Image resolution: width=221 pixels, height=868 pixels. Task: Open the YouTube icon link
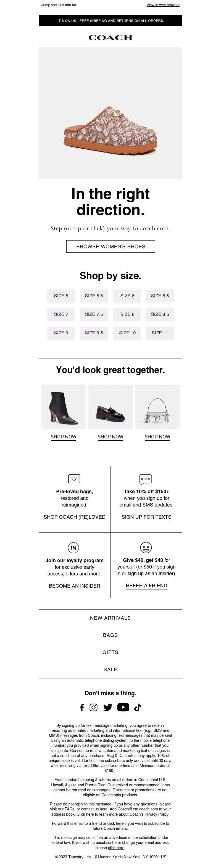pos(123,707)
